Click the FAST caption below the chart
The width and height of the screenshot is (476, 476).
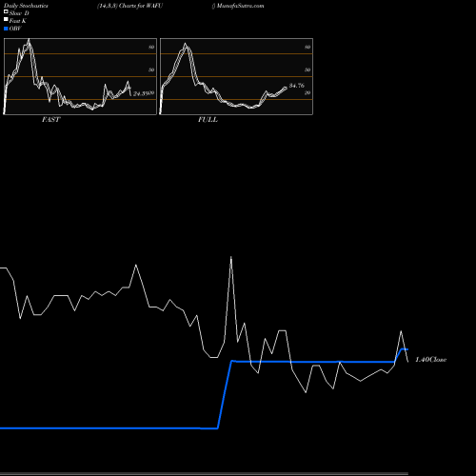(50, 120)
